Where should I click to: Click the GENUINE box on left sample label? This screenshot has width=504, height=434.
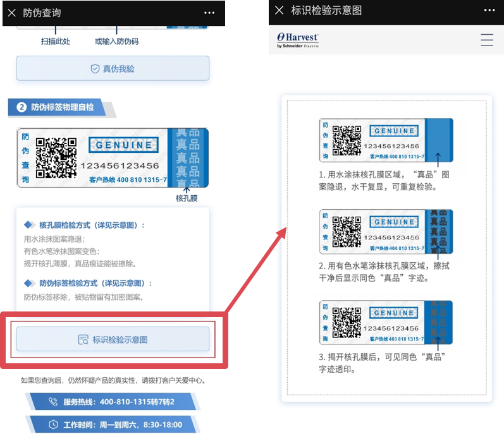[124, 145]
